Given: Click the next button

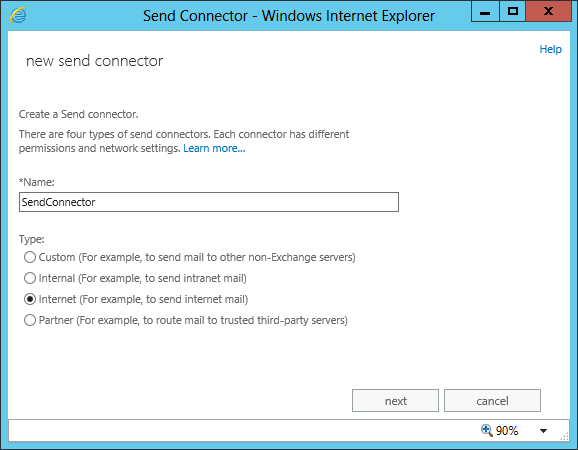Looking at the screenshot, I should click(395, 401).
